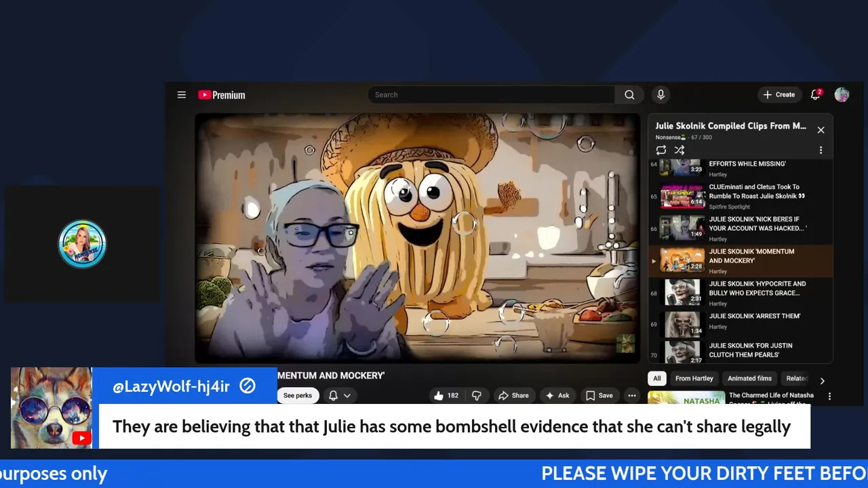The width and height of the screenshot is (868, 488).
Task: Open more actions ellipsis under video
Action: click(x=632, y=395)
